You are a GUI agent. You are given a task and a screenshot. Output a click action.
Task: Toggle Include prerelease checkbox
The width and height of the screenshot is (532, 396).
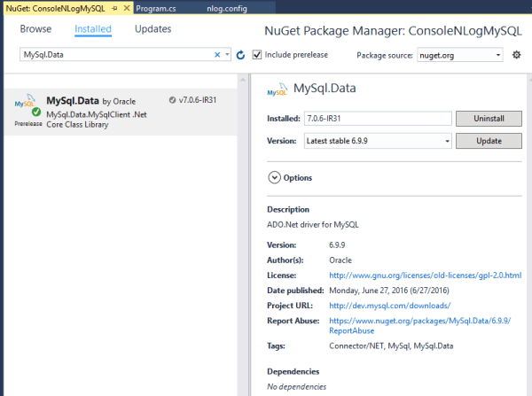257,55
